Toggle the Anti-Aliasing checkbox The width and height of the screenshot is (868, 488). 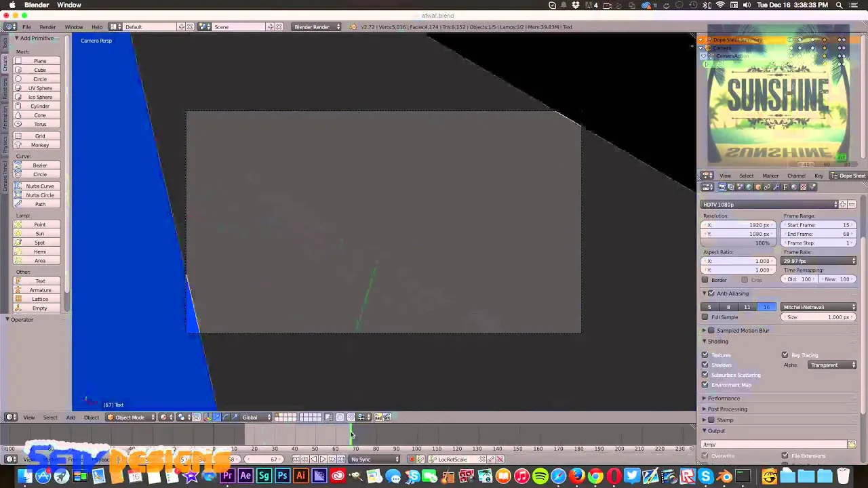coord(711,293)
